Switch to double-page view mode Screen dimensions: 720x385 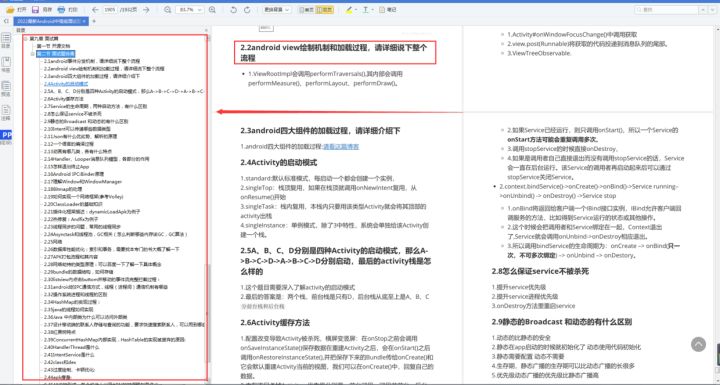325,10
